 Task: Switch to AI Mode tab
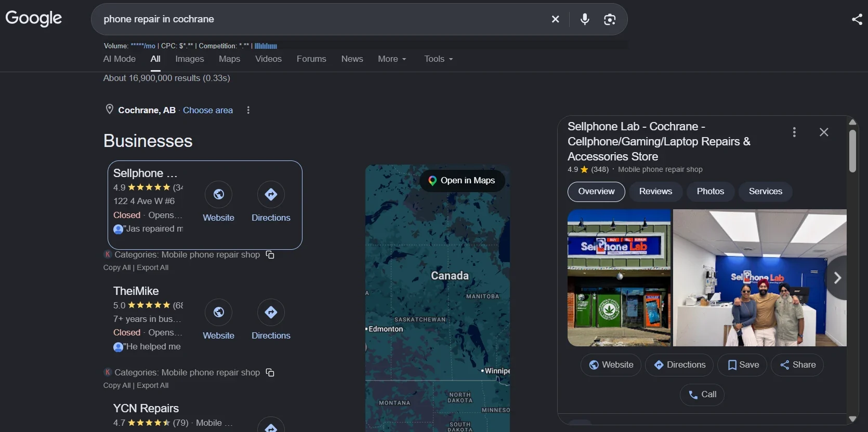[x=120, y=59]
